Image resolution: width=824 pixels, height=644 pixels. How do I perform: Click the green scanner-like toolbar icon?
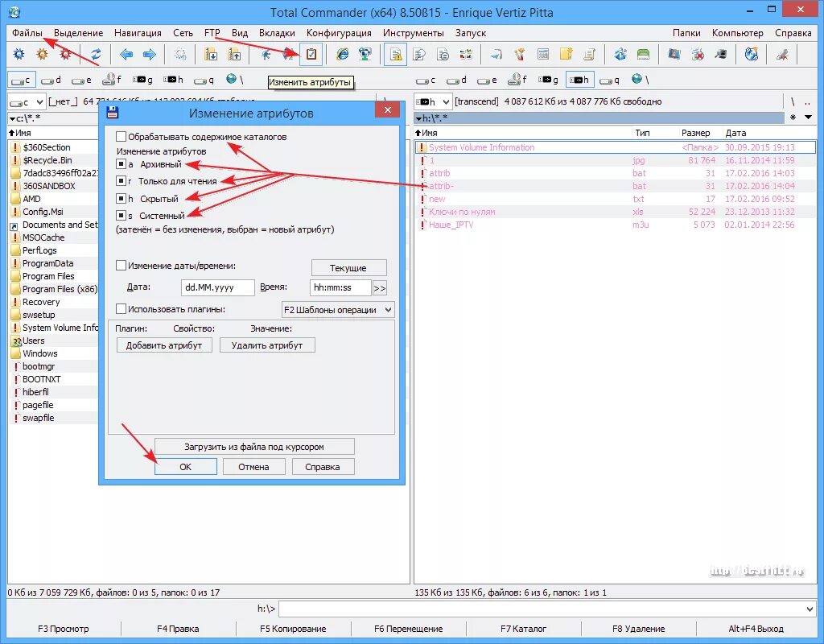pyautogui.click(x=643, y=54)
